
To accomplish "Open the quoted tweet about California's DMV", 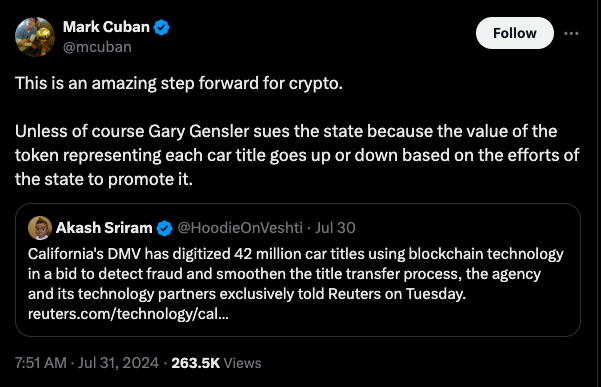I will pyautogui.click(x=298, y=270).
